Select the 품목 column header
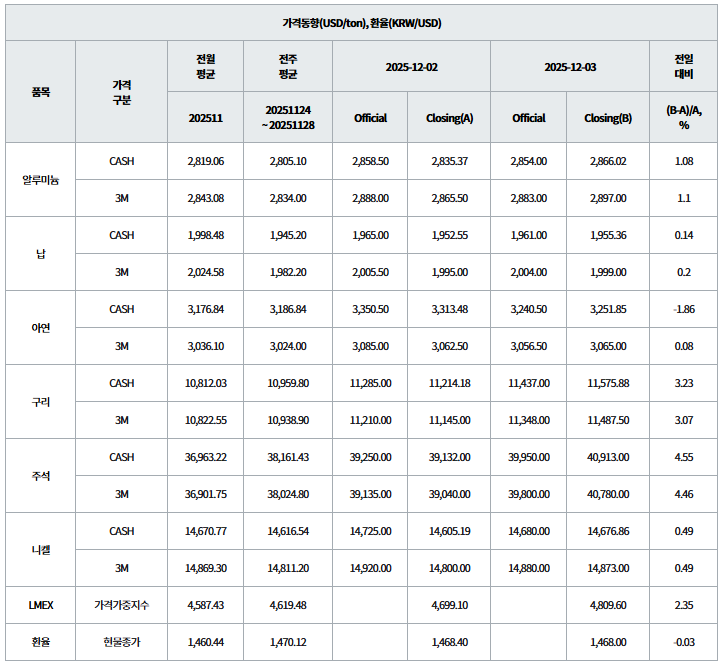 pyautogui.click(x=40, y=91)
